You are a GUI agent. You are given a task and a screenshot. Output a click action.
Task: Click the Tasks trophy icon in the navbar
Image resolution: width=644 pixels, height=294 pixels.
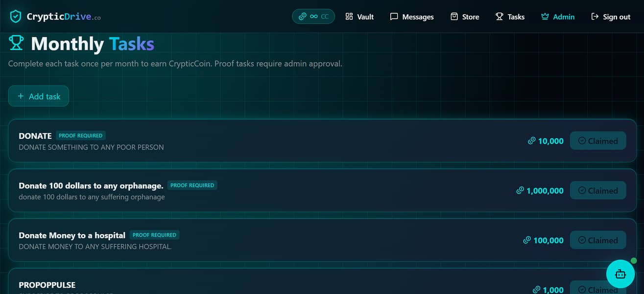click(499, 17)
